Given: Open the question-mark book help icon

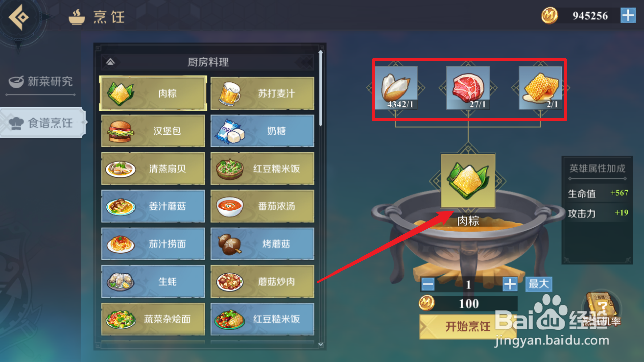Looking at the screenshot, I should 601,307.
